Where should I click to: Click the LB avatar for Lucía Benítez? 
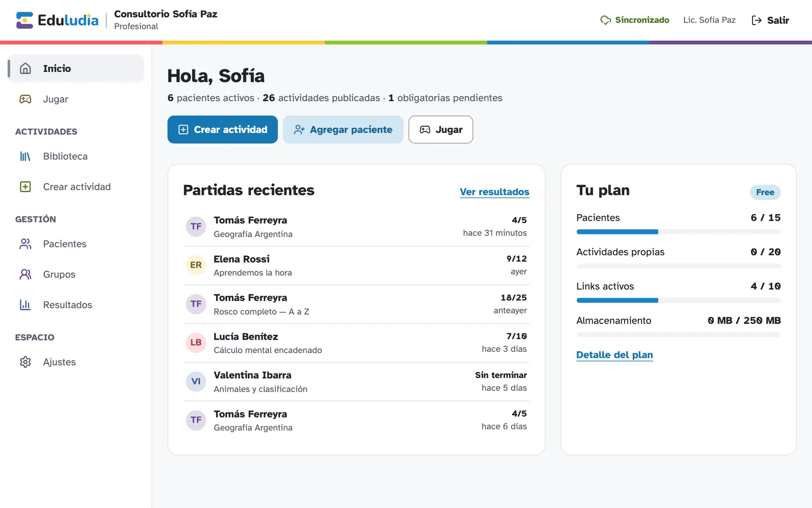pyautogui.click(x=196, y=342)
